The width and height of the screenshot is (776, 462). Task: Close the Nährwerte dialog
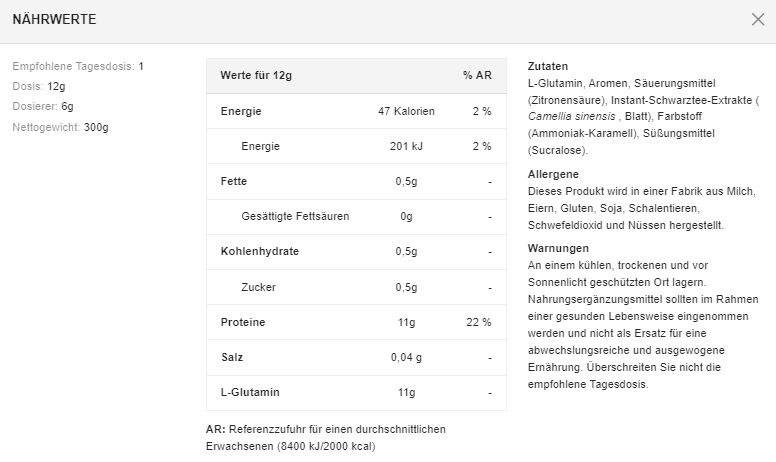coord(757,20)
